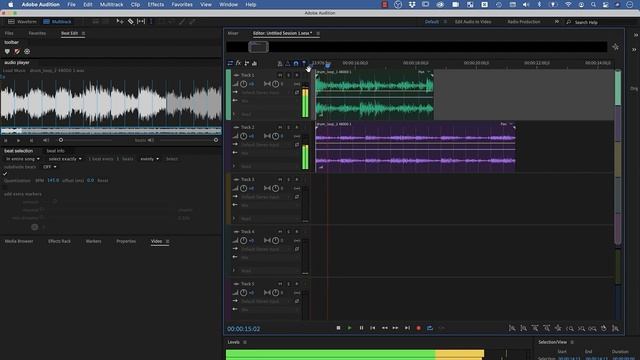The image size is (640, 360).
Task: Mute Track 2 with M button
Action: (x=280, y=127)
